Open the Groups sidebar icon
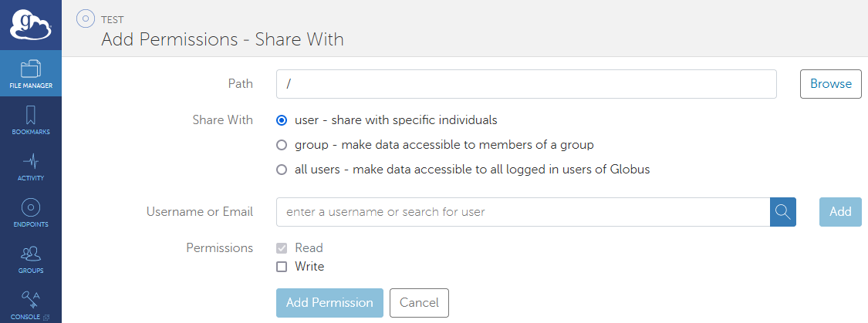Screen dimensions: 868x323 coord(31,259)
